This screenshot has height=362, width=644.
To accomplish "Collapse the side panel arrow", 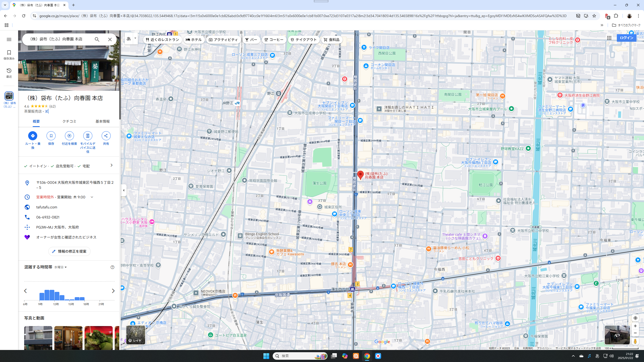I will (x=124, y=190).
